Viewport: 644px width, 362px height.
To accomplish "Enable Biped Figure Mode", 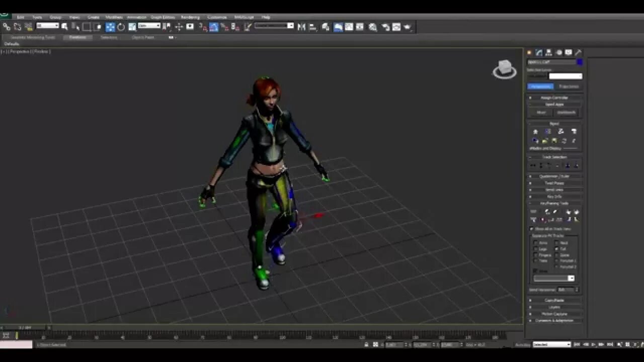I will (535, 131).
